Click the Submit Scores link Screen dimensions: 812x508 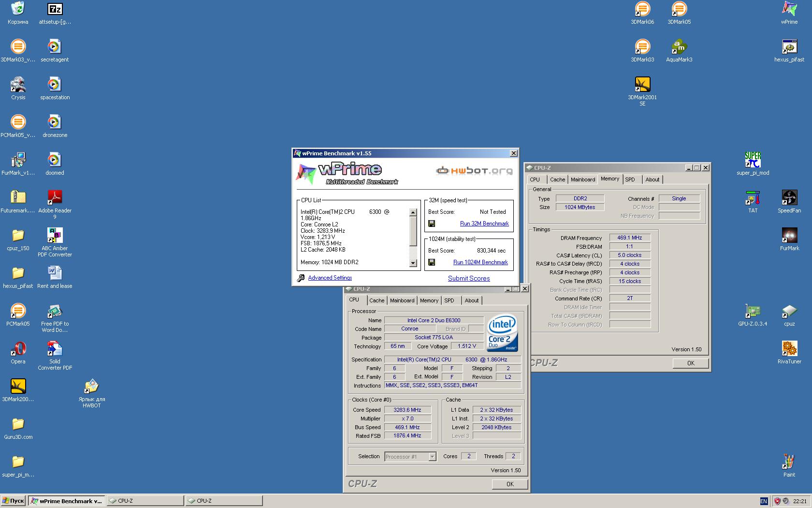click(469, 278)
